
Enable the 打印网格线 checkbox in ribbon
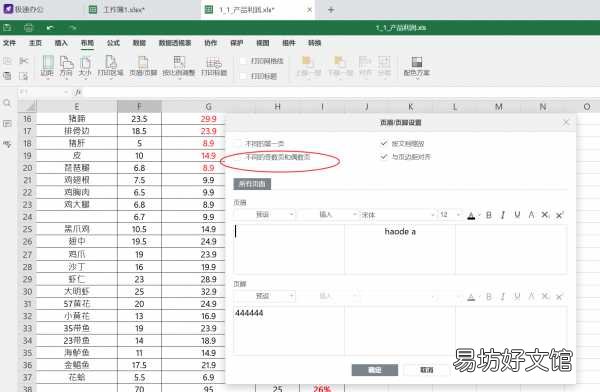[x=243, y=61]
